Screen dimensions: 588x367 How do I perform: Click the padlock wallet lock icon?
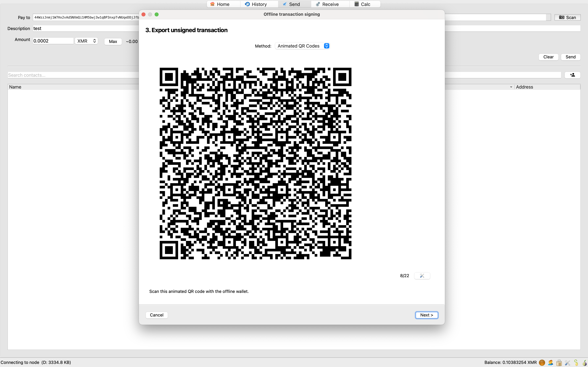pos(559,362)
